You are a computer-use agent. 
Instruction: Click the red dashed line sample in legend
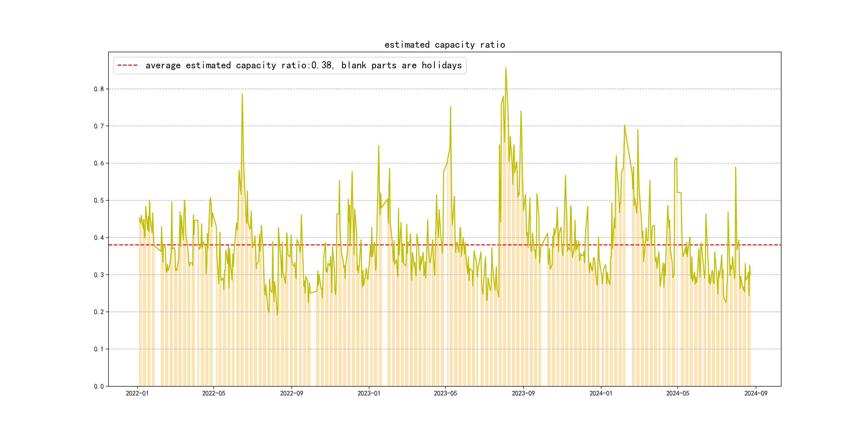[127, 65]
